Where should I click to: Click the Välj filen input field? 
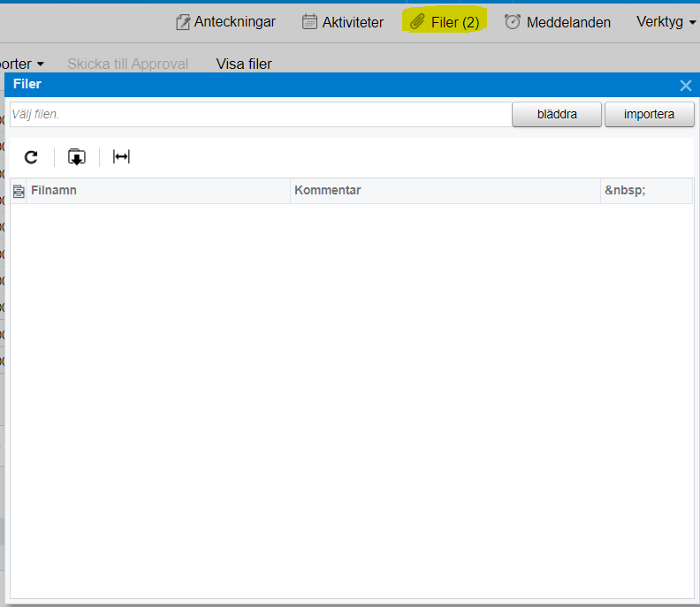coord(261,114)
